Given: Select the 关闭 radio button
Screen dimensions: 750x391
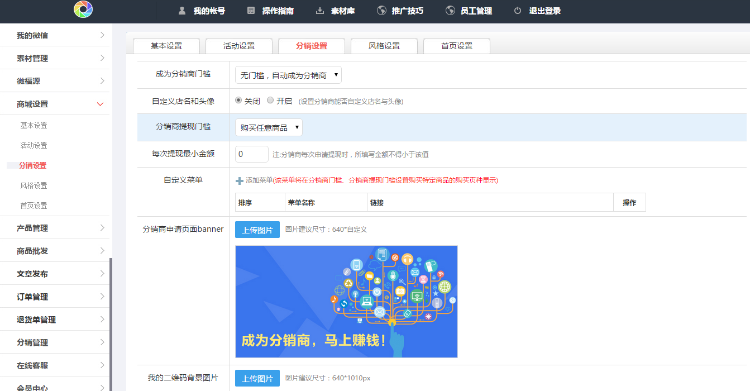Looking at the screenshot, I should point(238,101).
